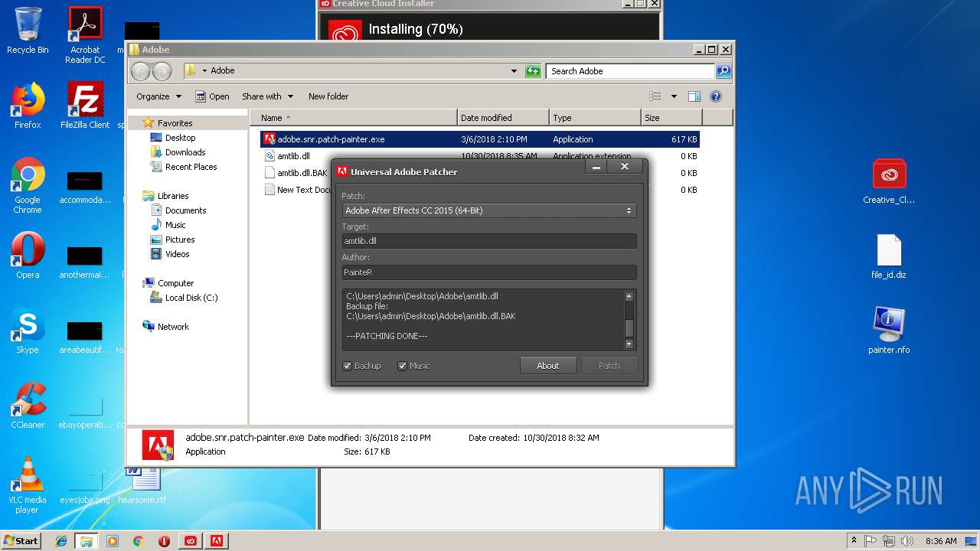Open Organize menu dropdown
Screen dimensions: 980x551
point(158,96)
